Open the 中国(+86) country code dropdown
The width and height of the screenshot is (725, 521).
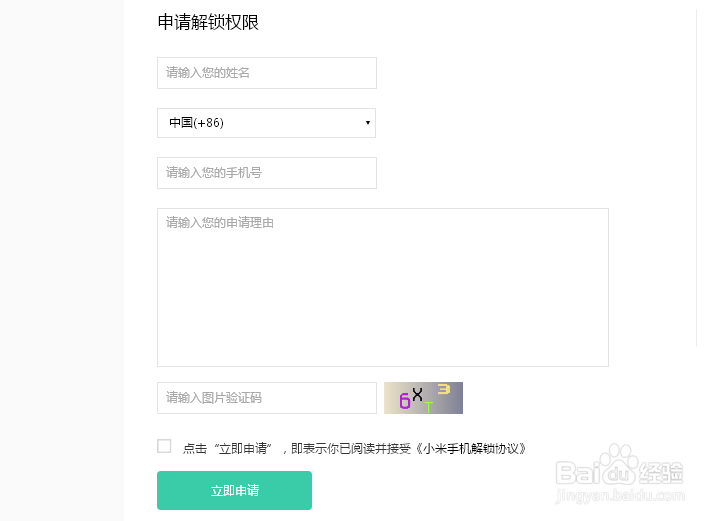266,123
